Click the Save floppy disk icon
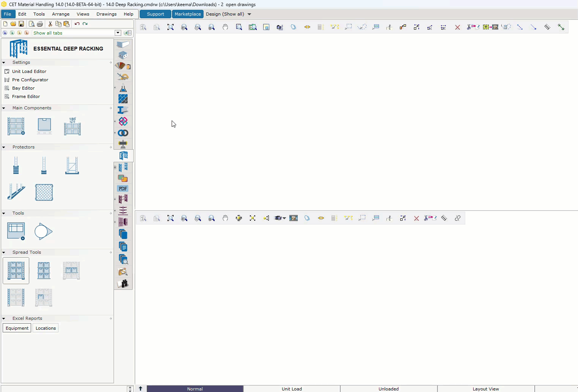578x392 pixels. 21,24
